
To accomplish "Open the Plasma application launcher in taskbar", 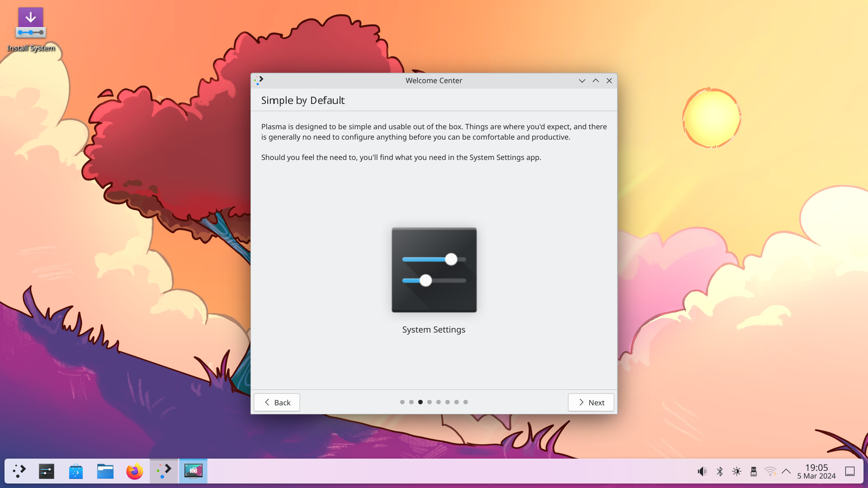I will 19,471.
